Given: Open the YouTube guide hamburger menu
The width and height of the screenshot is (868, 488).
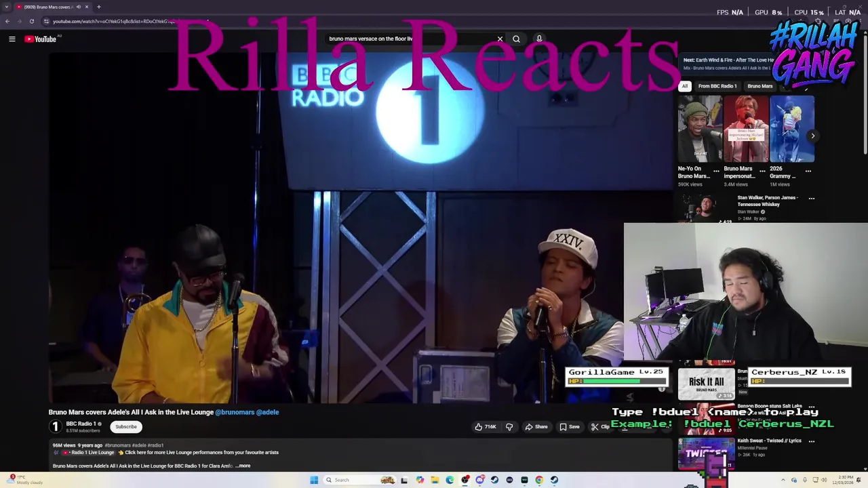Looking at the screenshot, I should point(12,39).
